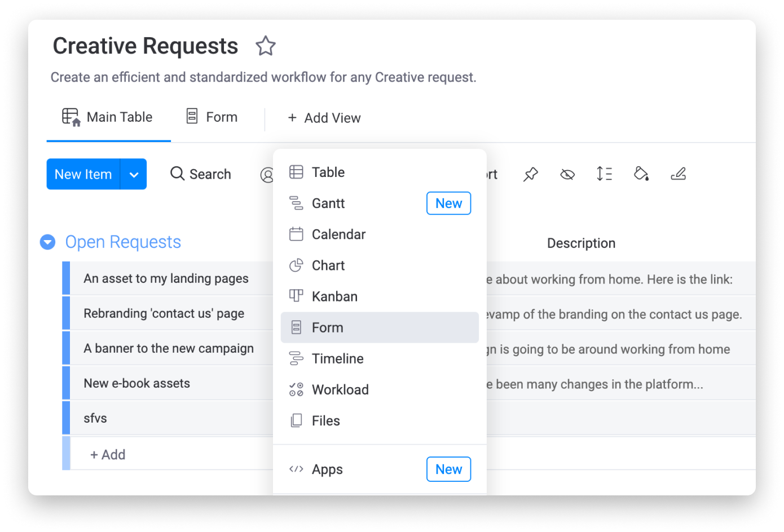Click the Kanban icon in view menu

point(296,296)
